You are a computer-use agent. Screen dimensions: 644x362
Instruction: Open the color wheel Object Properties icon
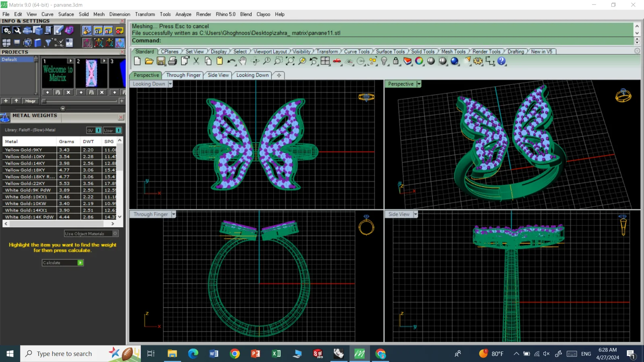[x=419, y=61]
